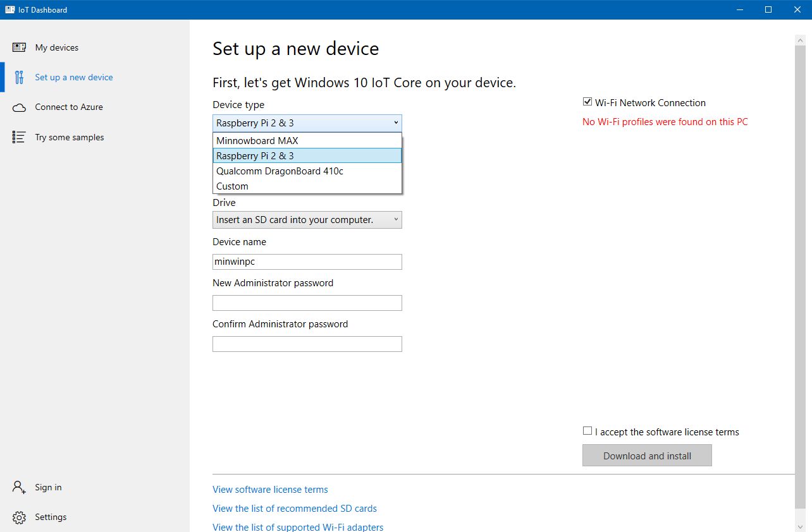Click the Connect to Azure cloud icon
Viewport: 812px width, 532px height.
coord(19,107)
